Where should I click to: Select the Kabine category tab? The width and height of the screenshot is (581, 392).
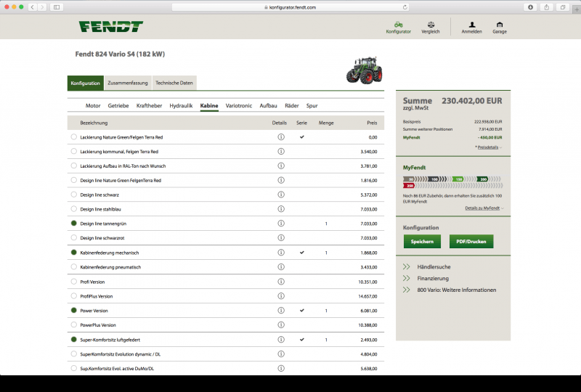pos(209,105)
